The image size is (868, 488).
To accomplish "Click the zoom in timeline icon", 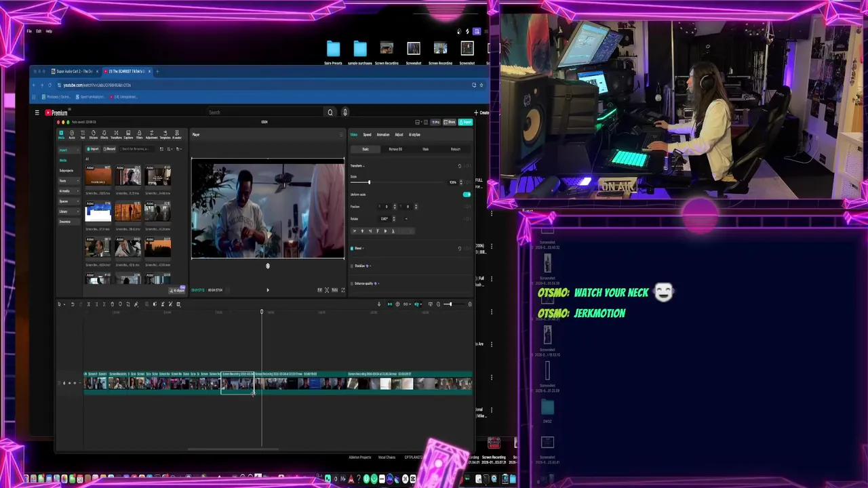I will click(x=470, y=304).
